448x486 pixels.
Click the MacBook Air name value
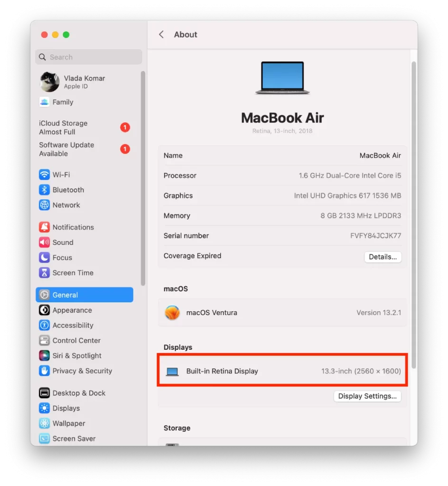click(x=380, y=156)
